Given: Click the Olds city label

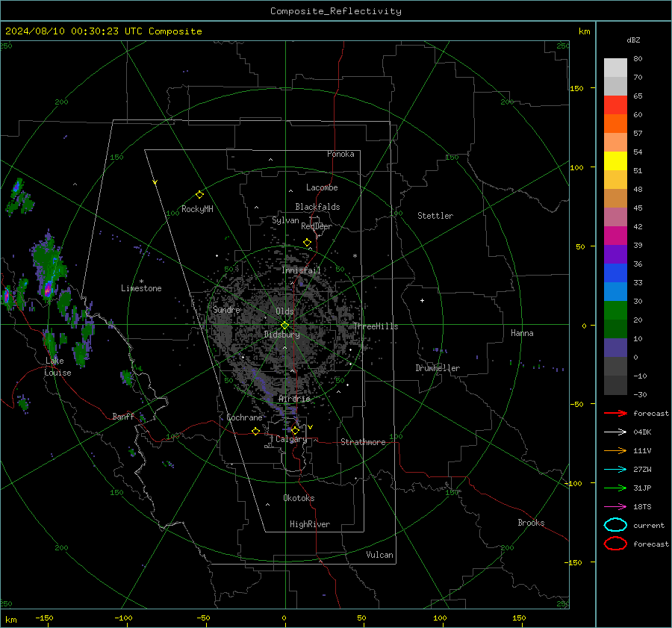Looking at the screenshot, I should 284,311.
